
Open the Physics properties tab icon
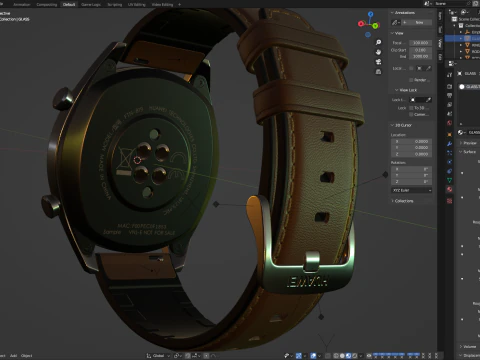450,162
